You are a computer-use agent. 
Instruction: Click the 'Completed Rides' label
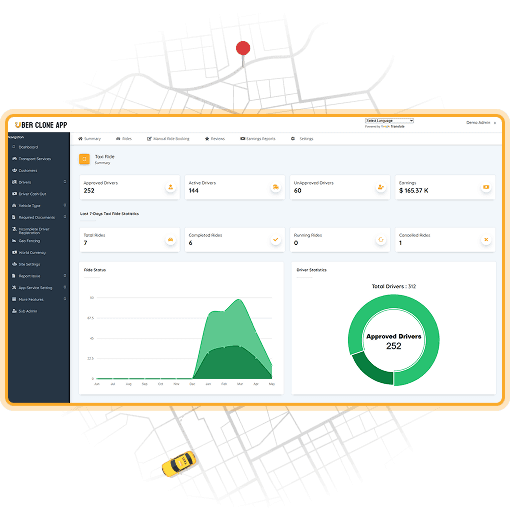[205, 235]
